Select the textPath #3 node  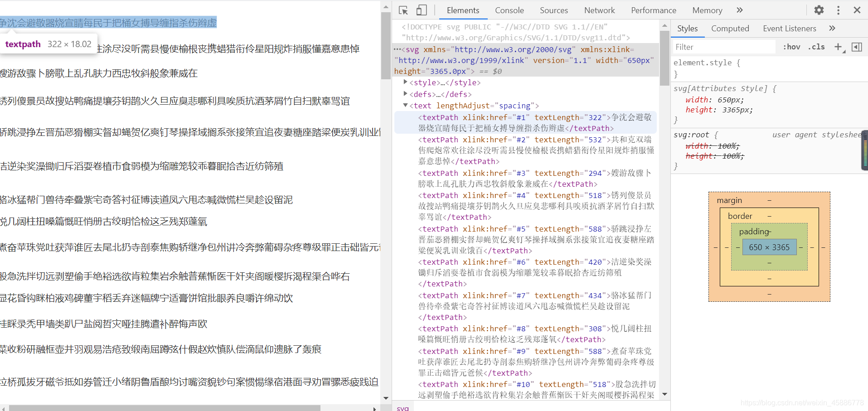525,179
